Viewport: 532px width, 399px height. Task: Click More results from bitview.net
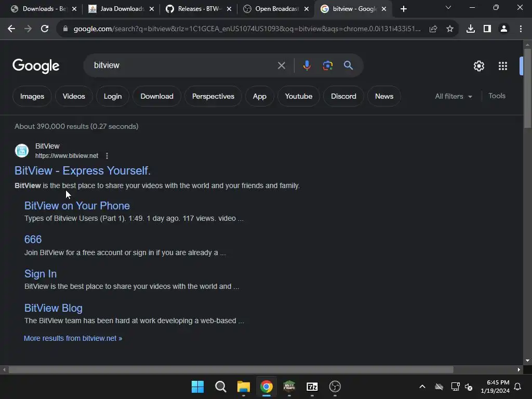(73, 338)
